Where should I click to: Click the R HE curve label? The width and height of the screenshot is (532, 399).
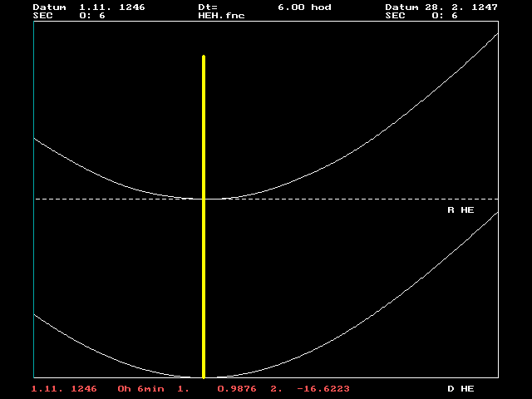click(461, 210)
